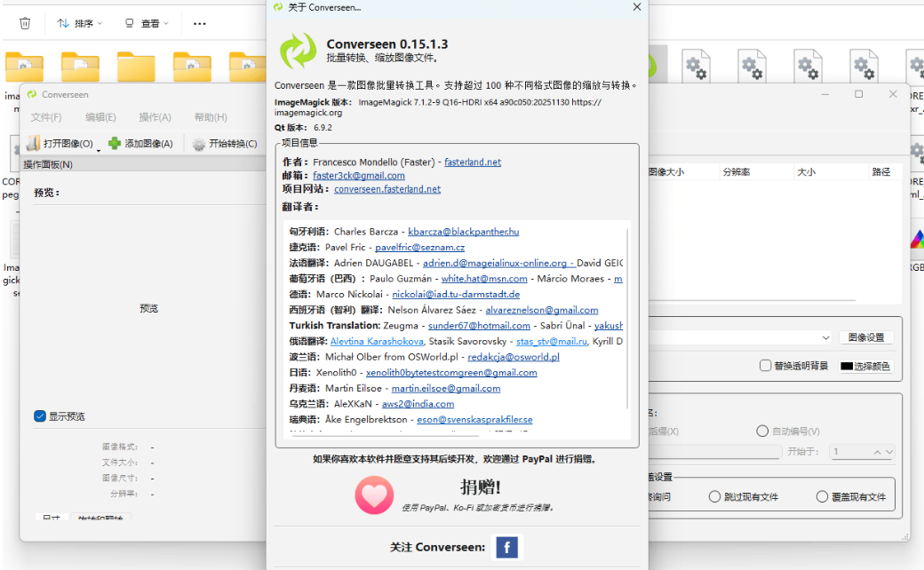Click 开始转换(C) gear toolbar button

tap(225, 143)
